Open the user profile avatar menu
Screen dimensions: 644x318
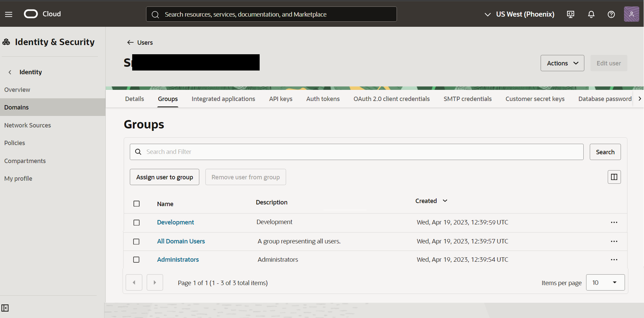coord(631,14)
